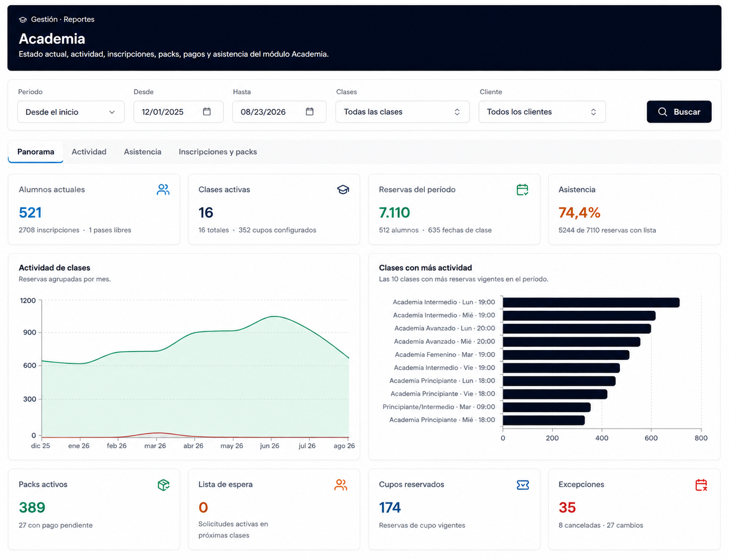Open the Todos los clientes dropdown

click(x=542, y=112)
